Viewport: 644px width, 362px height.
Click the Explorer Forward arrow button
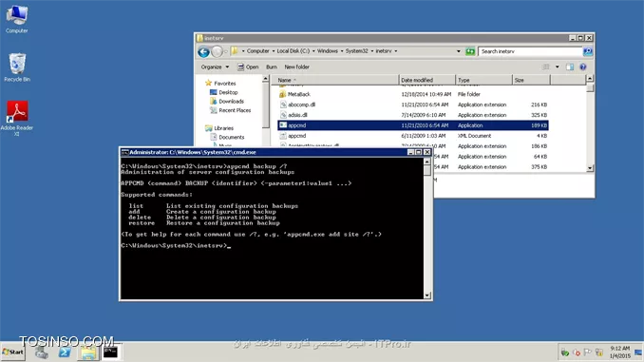tap(217, 51)
